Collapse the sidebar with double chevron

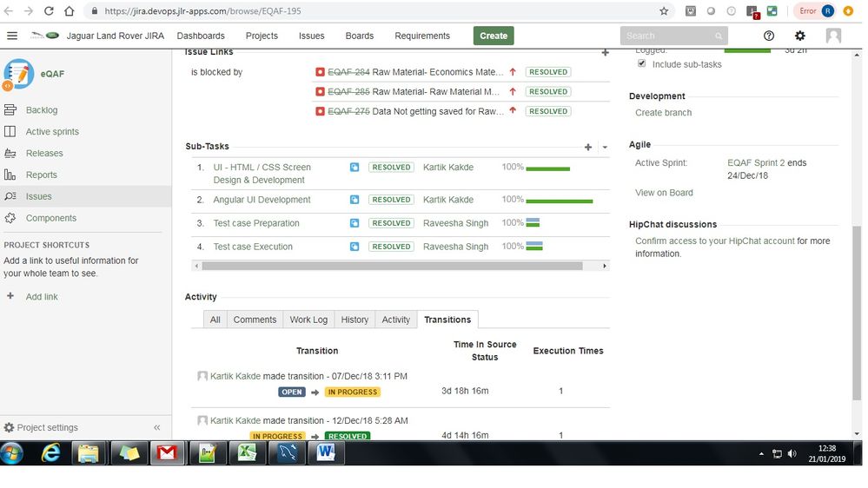pyautogui.click(x=156, y=428)
